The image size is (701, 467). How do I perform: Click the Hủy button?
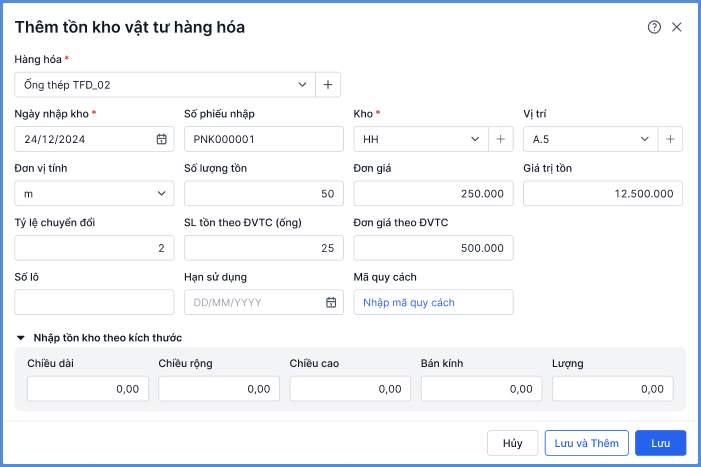(513, 443)
